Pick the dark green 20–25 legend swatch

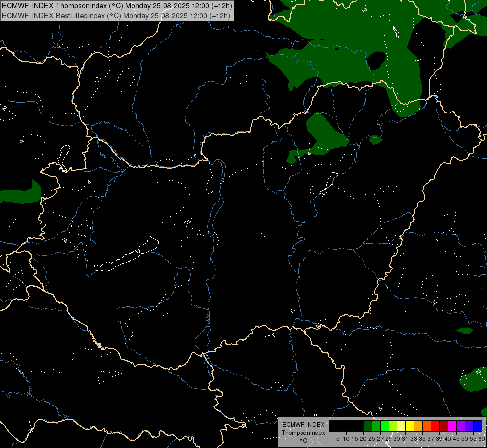click(368, 426)
